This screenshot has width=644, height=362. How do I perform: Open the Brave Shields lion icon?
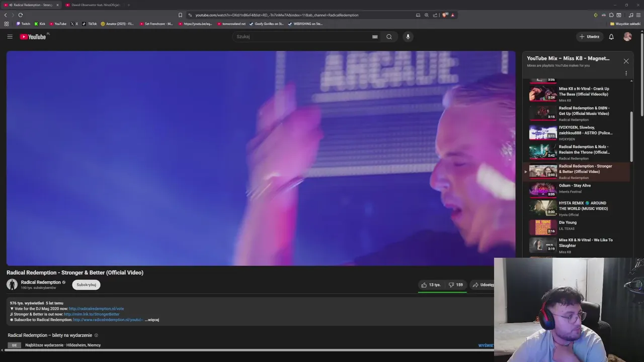[x=445, y=15]
